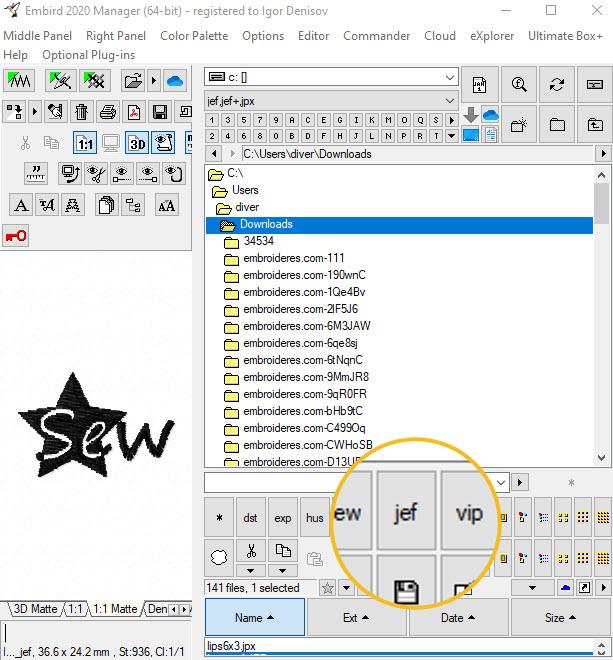The width and height of the screenshot is (613, 660).
Task: Click back arrow left of the path bar
Action: [214, 154]
